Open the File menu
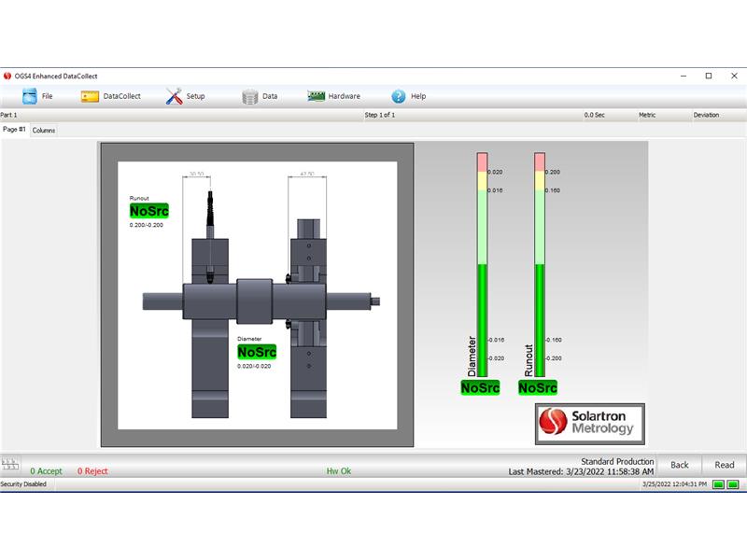 (x=37, y=96)
